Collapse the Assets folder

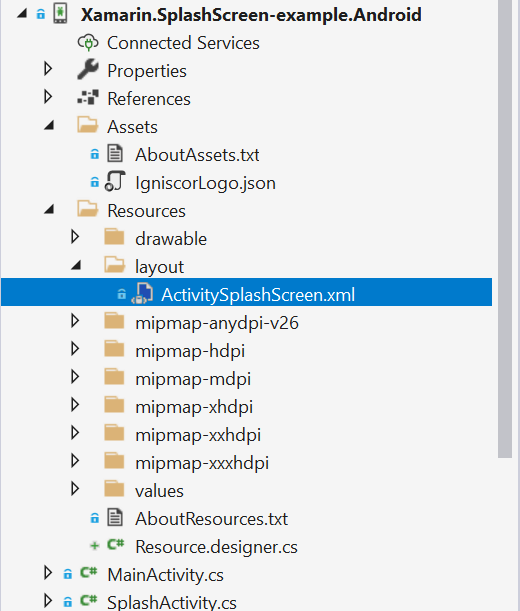[x=49, y=125]
